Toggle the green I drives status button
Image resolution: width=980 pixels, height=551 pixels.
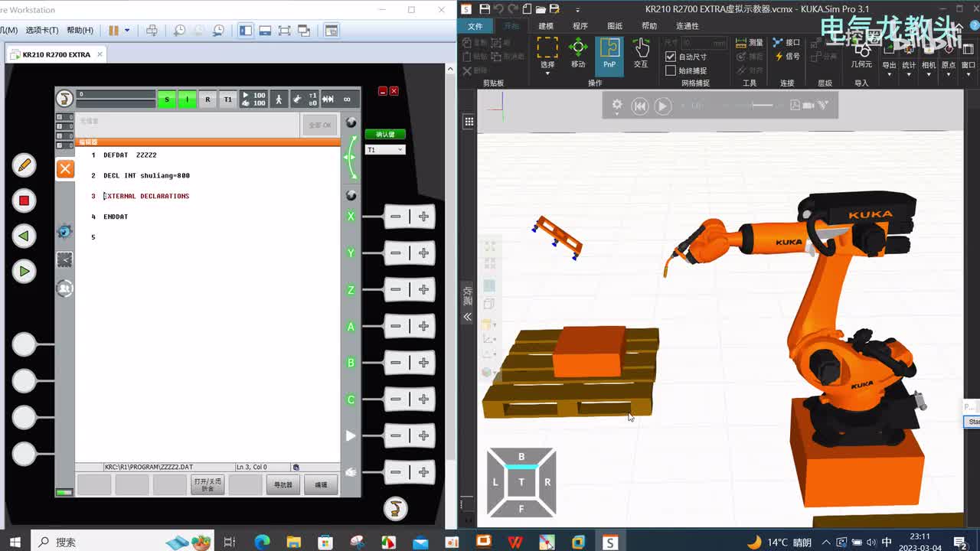tap(187, 99)
